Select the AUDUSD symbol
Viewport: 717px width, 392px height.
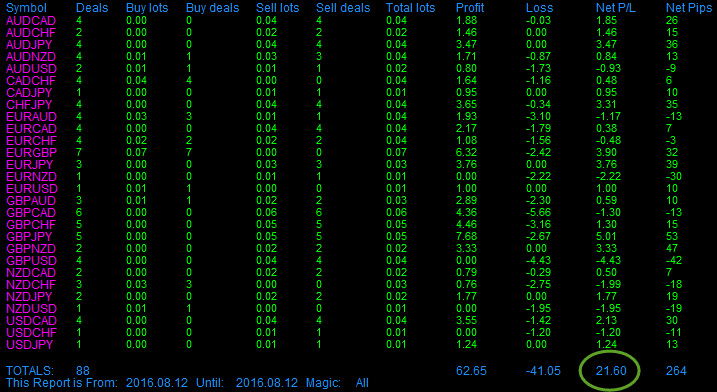(x=32, y=69)
